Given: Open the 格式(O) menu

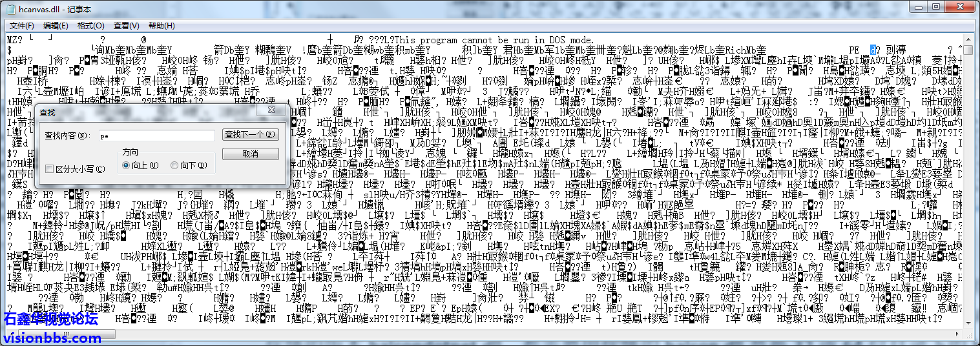Looking at the screenshot, I should tap(90, 26).
